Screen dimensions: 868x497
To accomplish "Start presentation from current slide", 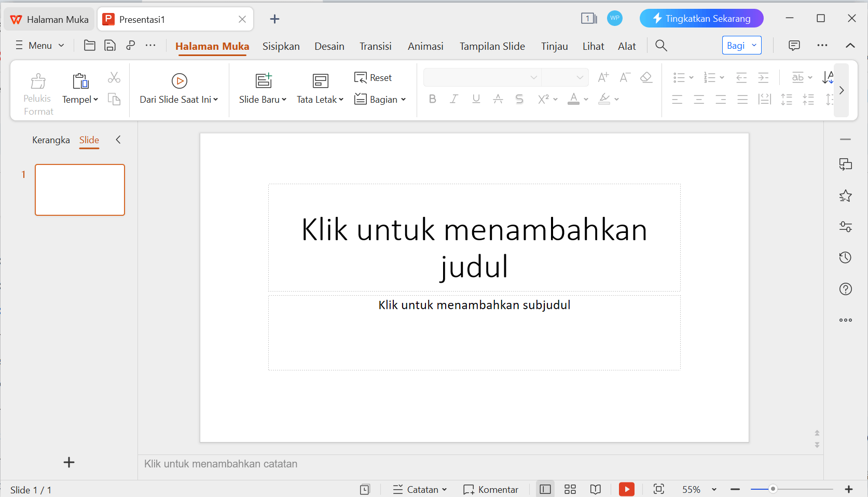I will [x=179, y=87].
